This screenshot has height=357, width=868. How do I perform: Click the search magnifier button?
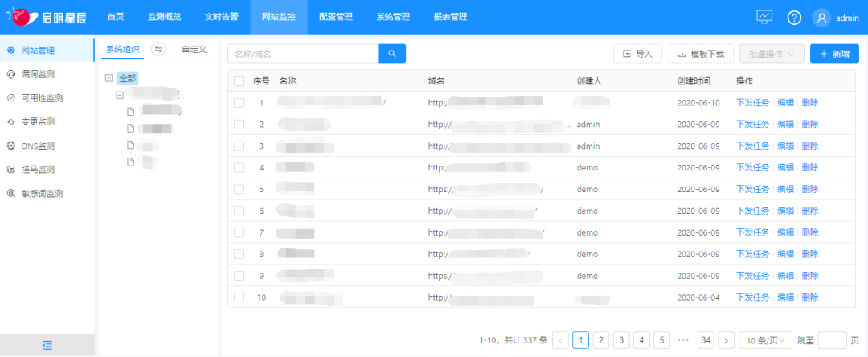pyautogui.click(x=392, y=54)
